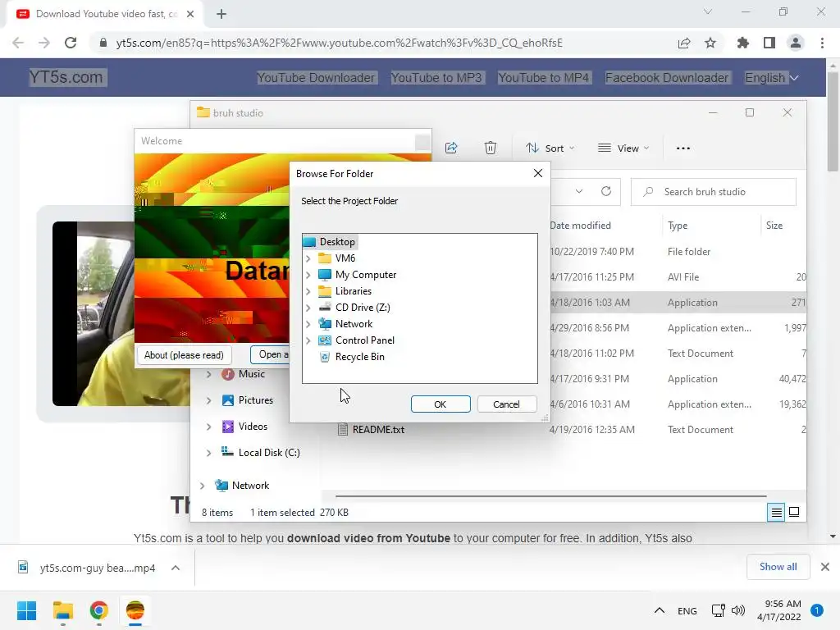The image size is (840, 630).
Task: Click the Explorer refresh icon
Action: [606, 191]
